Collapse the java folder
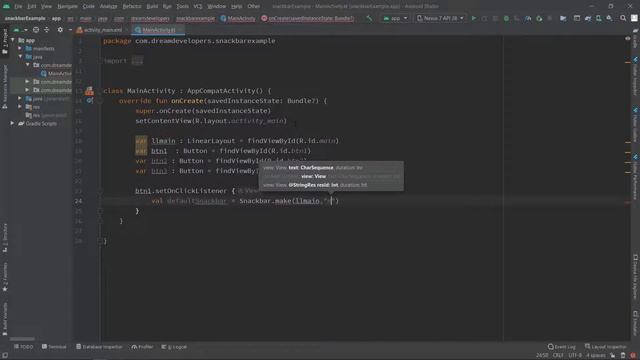 (20, 57)
